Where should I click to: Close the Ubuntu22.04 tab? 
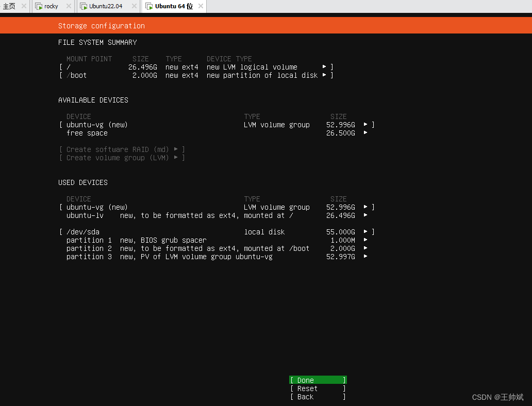click(134, 6)
